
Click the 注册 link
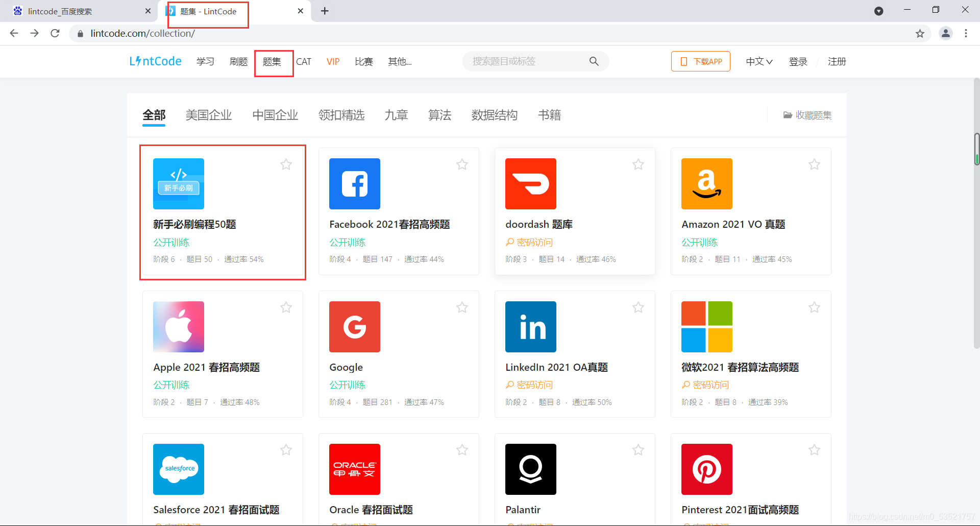point(837,62)
